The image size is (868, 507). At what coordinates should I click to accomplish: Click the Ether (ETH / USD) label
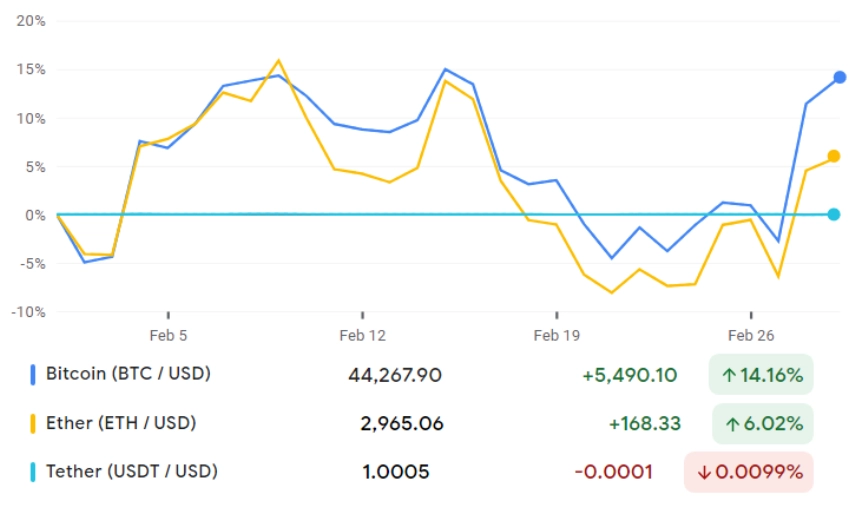pos(121,423)
